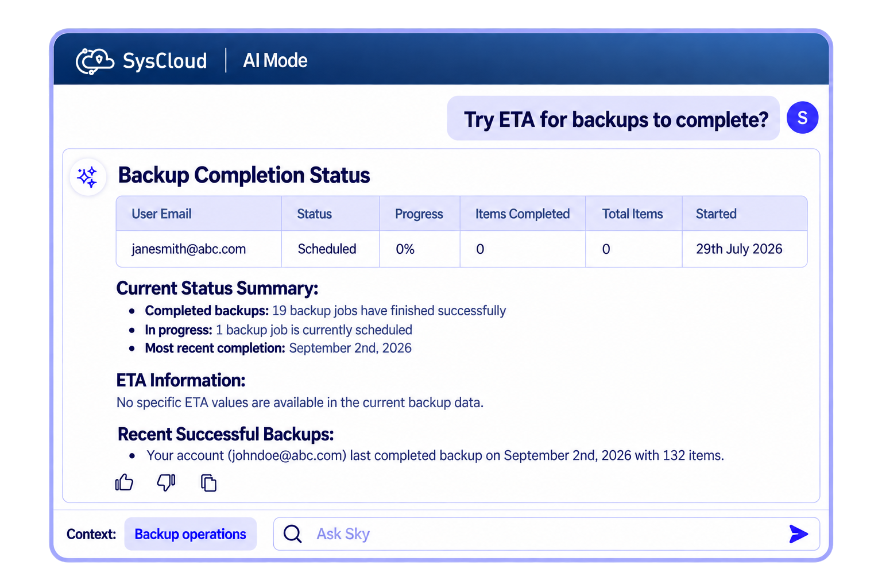
Task: Click the AI sparkle icon beside the response
Action: (87, 177)
